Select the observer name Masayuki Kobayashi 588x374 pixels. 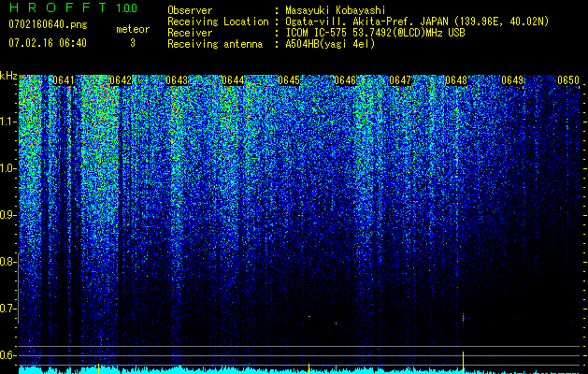tap(336, 11)
